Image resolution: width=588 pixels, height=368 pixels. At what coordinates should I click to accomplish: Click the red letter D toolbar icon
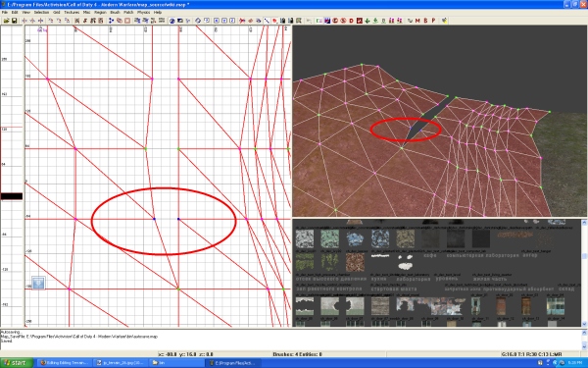(352, 21)
